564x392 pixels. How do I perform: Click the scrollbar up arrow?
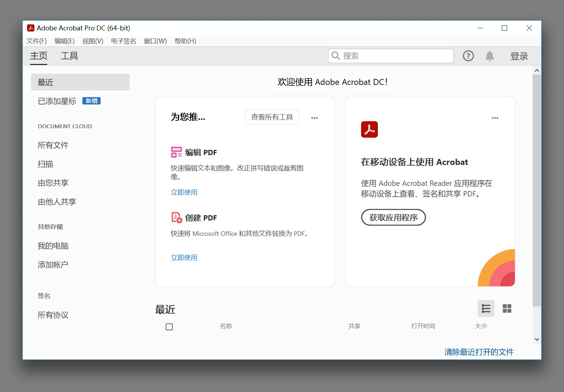[x=537, y=71]
